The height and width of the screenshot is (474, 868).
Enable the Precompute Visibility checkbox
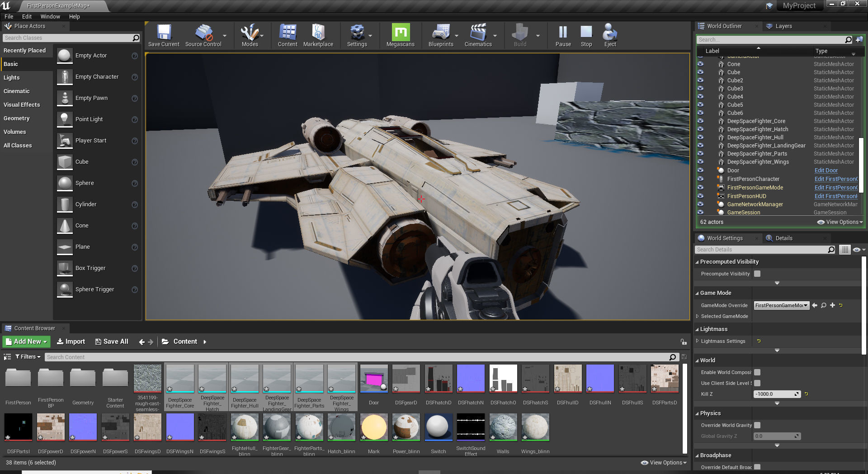tap(757, 274)
